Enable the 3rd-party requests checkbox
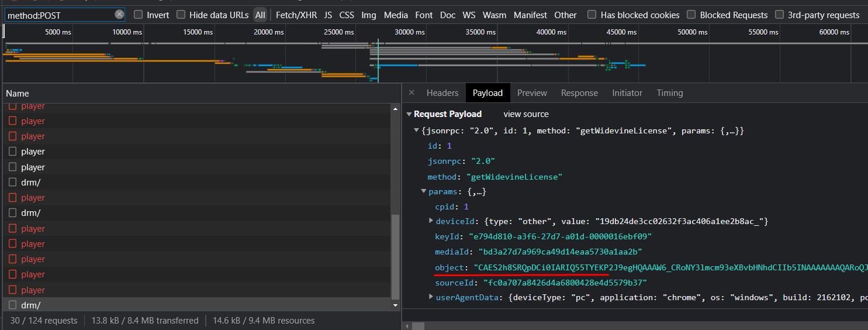Screen dimensions: 868x330 779,15
